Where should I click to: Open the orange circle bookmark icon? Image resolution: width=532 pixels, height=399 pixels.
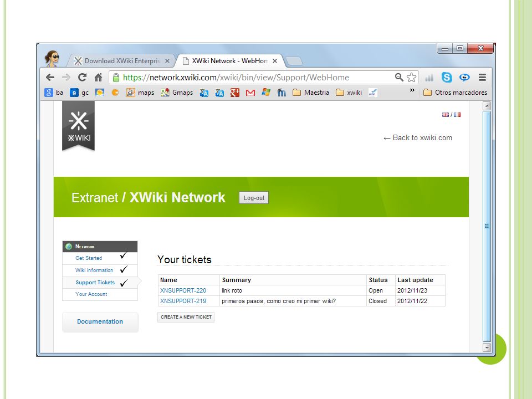[115, 93]
